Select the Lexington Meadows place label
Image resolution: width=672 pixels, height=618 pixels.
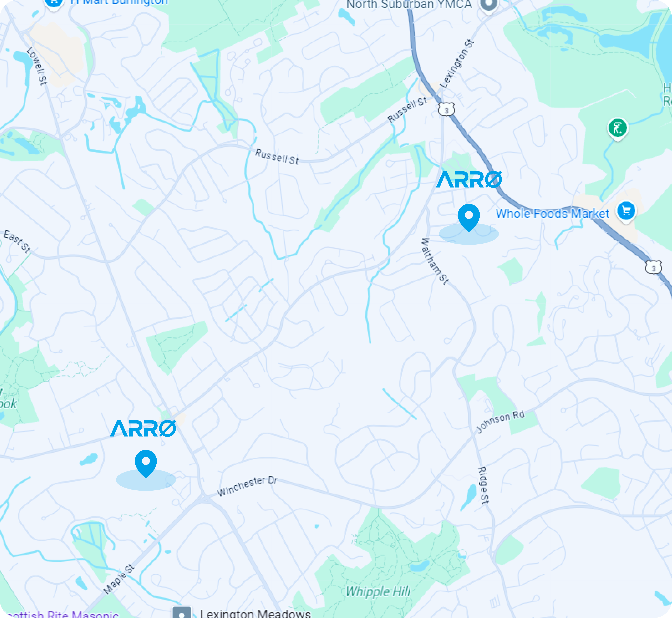click(255, 613)
